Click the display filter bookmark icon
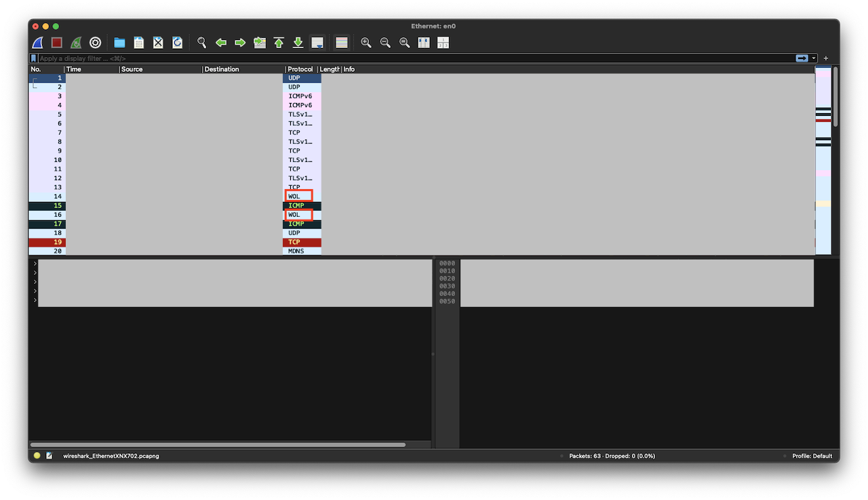Screen dimensions: 868x500 [x=34, y=58]
